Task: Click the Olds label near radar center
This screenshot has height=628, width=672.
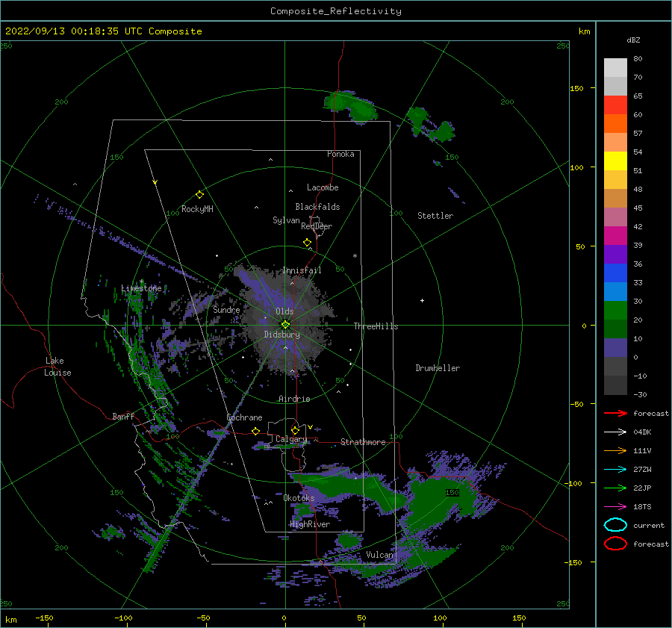Action: click(284, 311)
